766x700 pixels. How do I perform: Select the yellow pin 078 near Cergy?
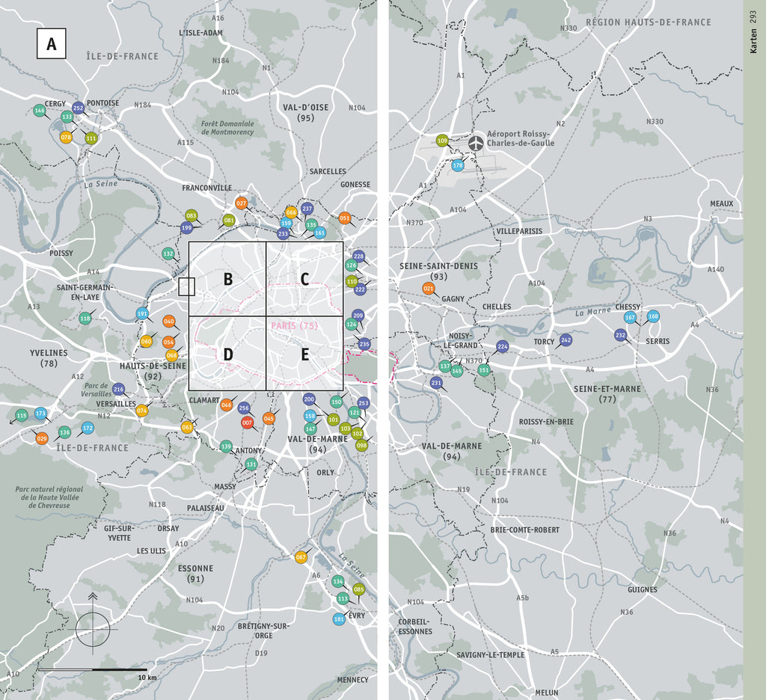[66, 137]
